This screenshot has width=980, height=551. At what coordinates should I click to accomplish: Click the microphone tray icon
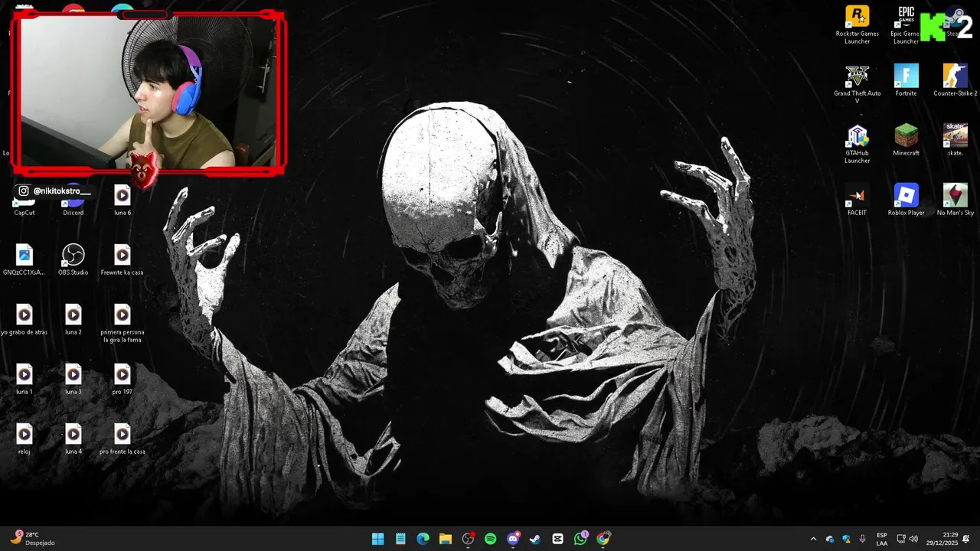coord(863,539)
